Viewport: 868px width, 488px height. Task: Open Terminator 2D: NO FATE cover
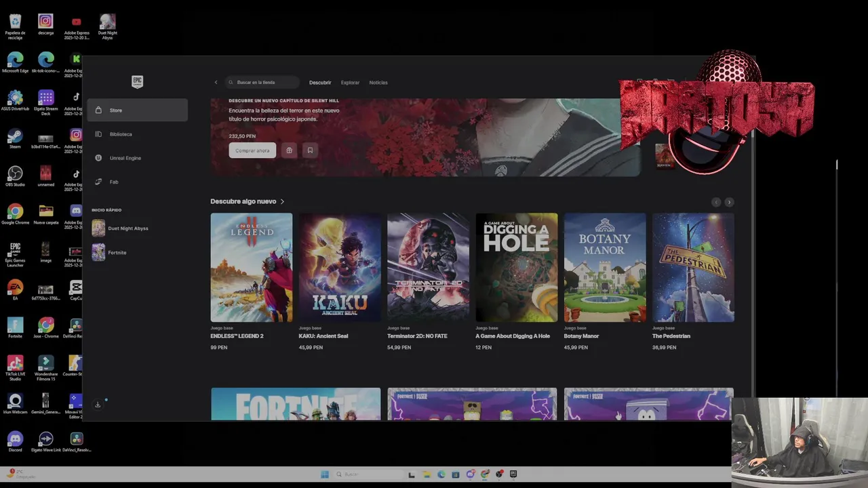coord(428,268)
